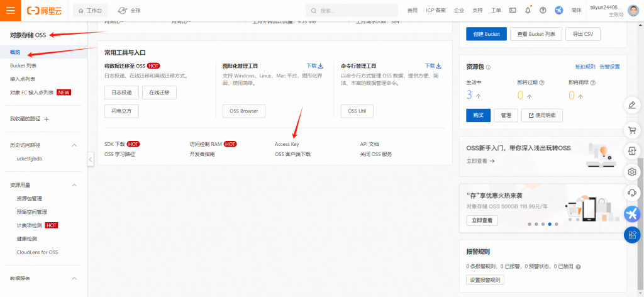
Task: Open the notifications bell
Action: pos(528,11)
